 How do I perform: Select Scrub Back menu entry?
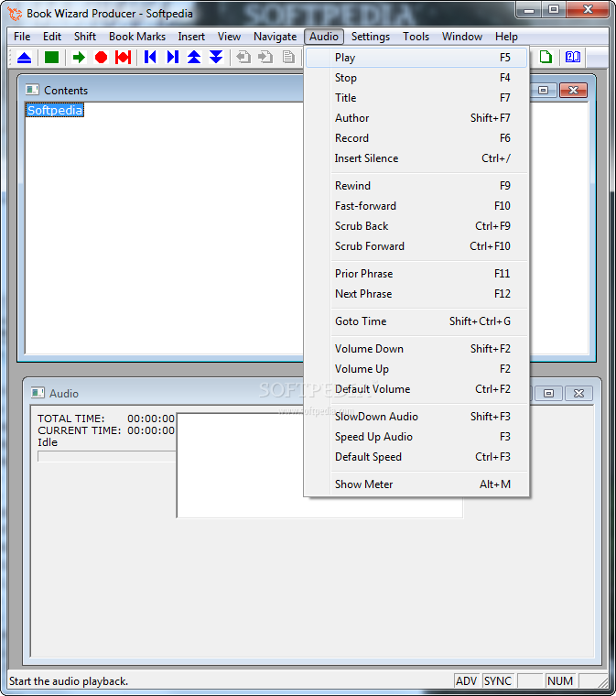(x=416, y=226)
